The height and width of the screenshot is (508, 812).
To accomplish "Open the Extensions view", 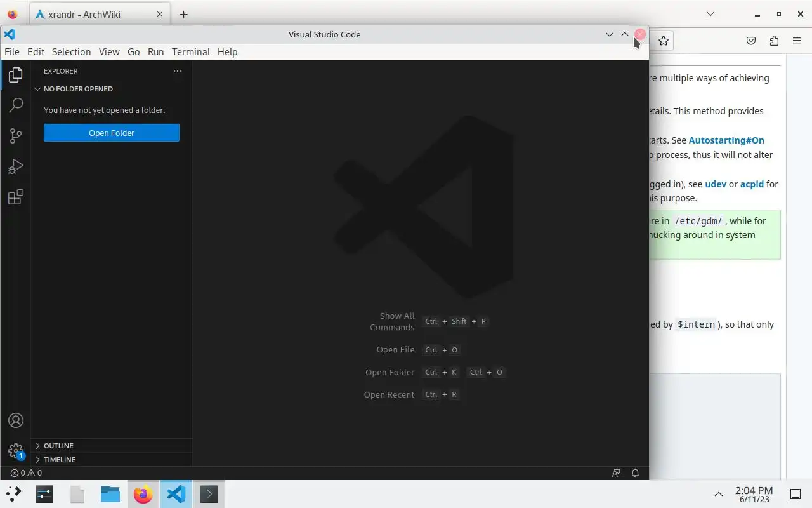I will pos(16,197).
